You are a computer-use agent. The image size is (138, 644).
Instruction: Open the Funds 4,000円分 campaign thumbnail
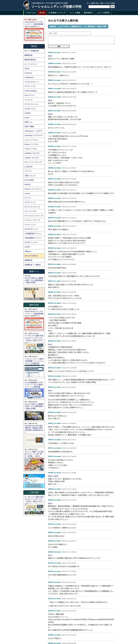[x=34, y=393]
